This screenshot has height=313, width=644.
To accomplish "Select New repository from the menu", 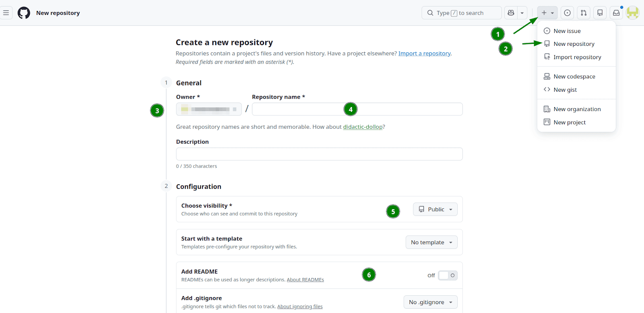I will [x=576, y=44].
